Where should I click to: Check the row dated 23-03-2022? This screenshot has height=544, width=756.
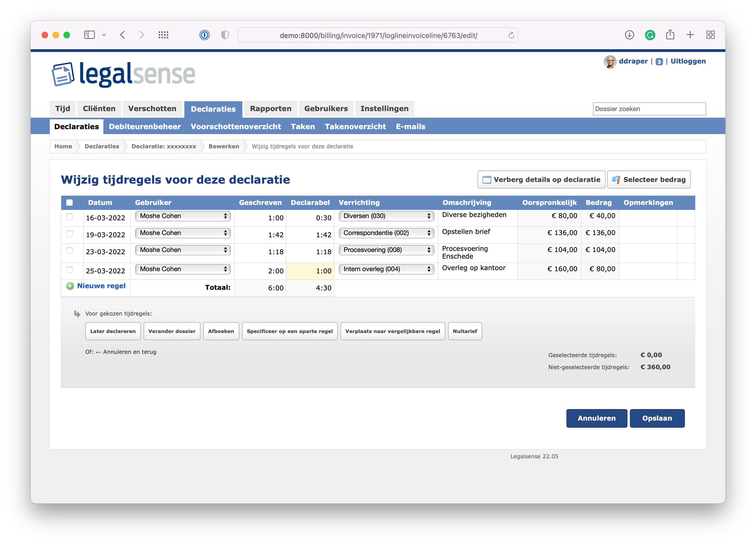(x=69, y=251)
